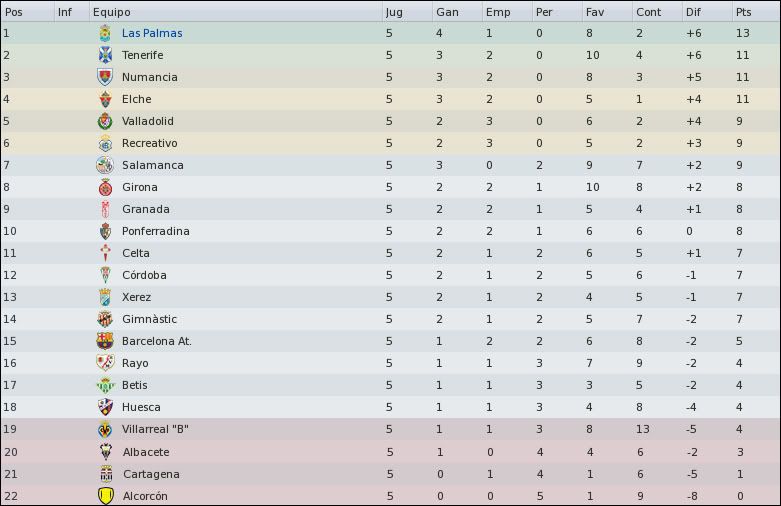Select the Barcelona At. crest icon
Viewport: 781px width, 506px height.
tap(105, 341)
